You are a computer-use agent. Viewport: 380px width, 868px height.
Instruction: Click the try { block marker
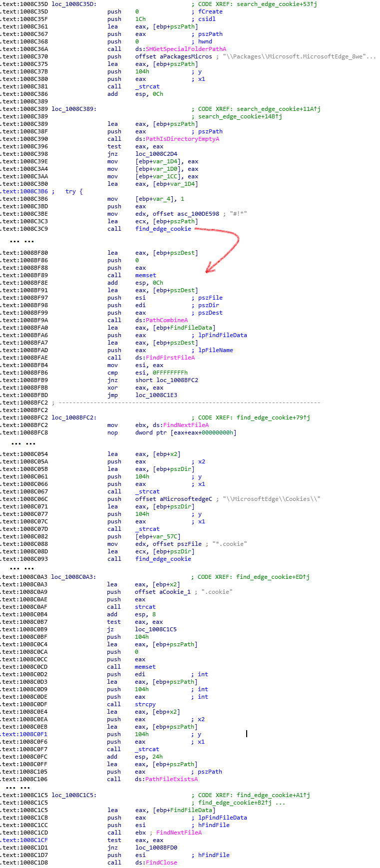pos(74,191)
